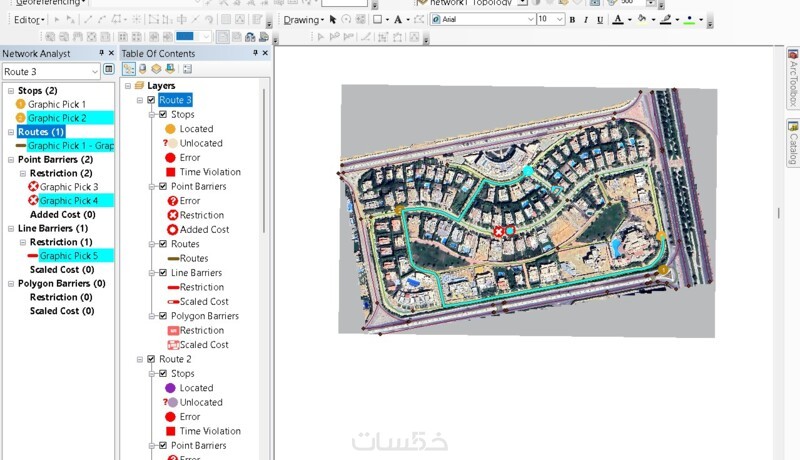Click the editor Rotate tool
Image resolution: width=800 pixels, height=460 pixels.
click(x=209, y=19)
